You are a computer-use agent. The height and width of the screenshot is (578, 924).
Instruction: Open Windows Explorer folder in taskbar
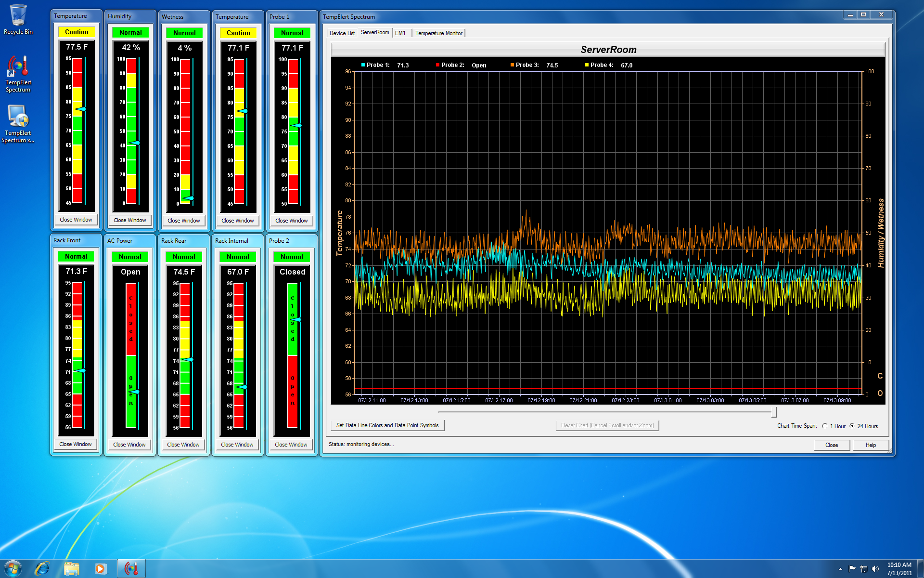tap(72, 568)
